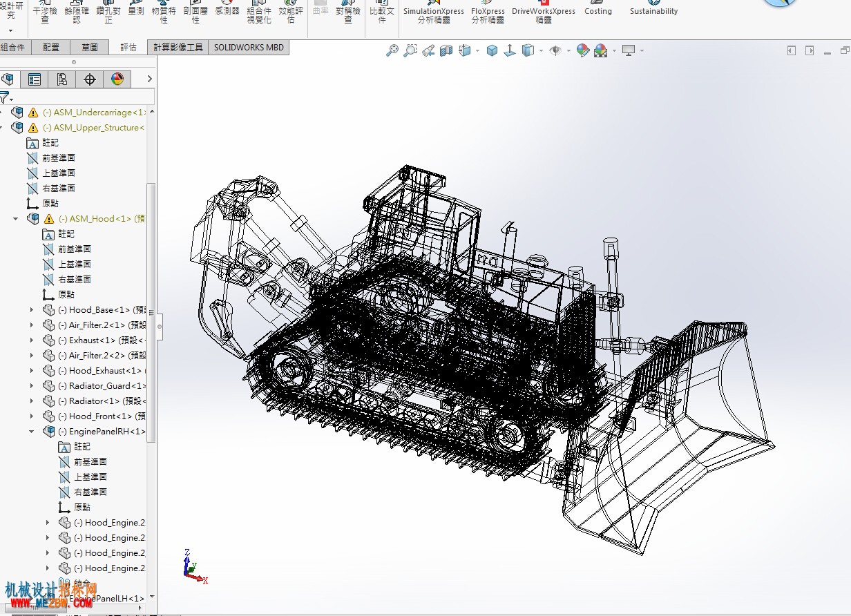851x616 pixels.
Task: Expand the Hood_Base<1> node
Action: pyautogui.click(x=32, y=309)
